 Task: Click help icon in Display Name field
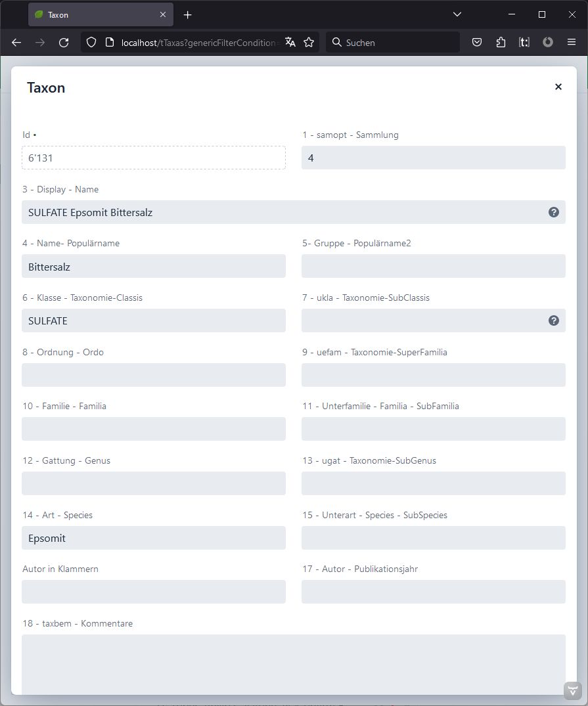554,212
